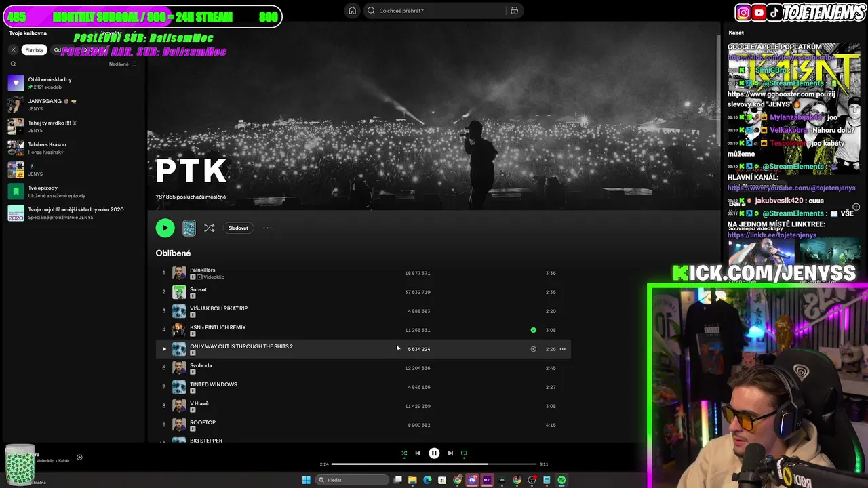Viewport: 868px width, 488px height.
Task: Skip to previous track
Action: point(418,453)
